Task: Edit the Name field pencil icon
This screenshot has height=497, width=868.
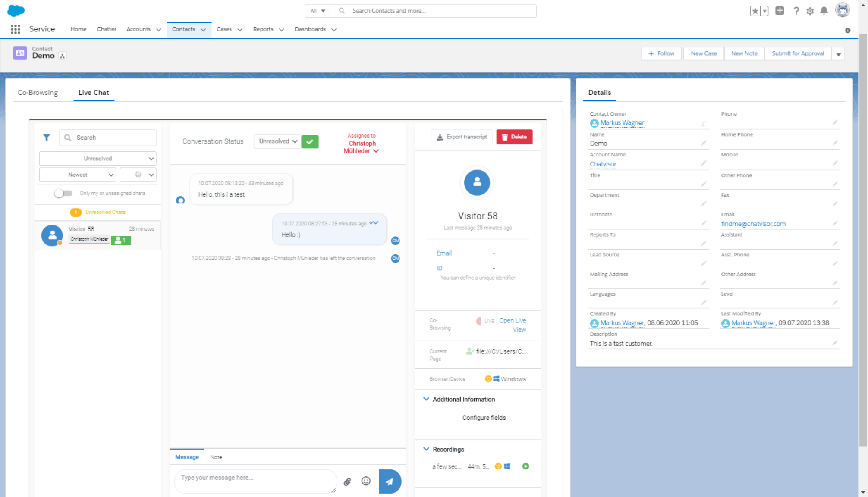Action: (x=704, y=143)
